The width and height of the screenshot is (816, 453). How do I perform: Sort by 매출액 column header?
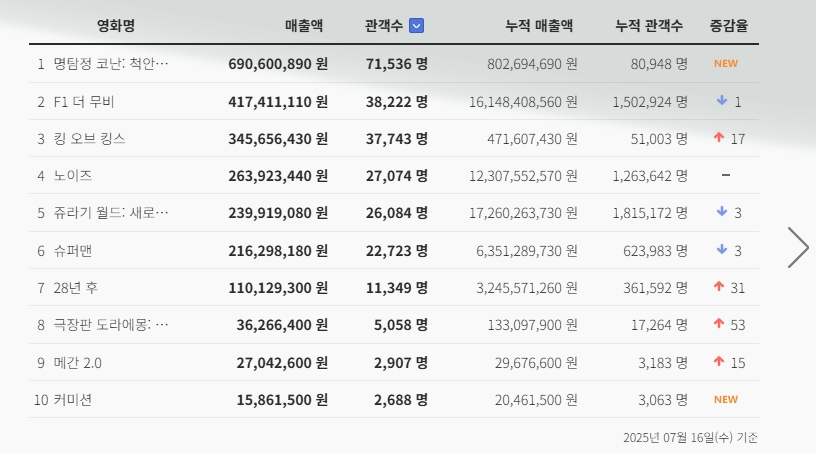coord(303,27)
